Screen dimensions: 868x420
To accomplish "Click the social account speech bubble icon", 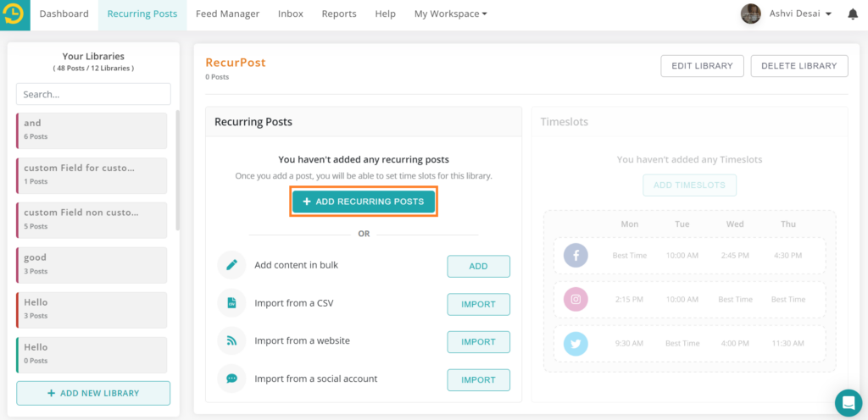I will pos(231,379).
